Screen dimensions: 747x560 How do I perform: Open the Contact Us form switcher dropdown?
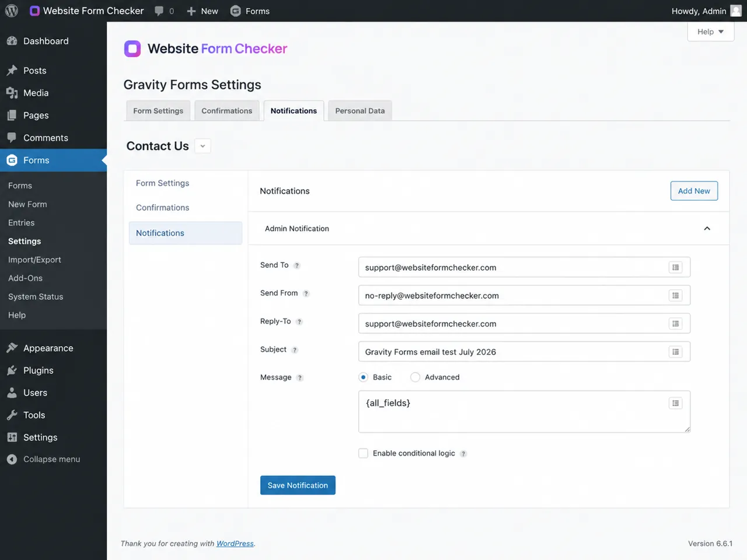203,146
